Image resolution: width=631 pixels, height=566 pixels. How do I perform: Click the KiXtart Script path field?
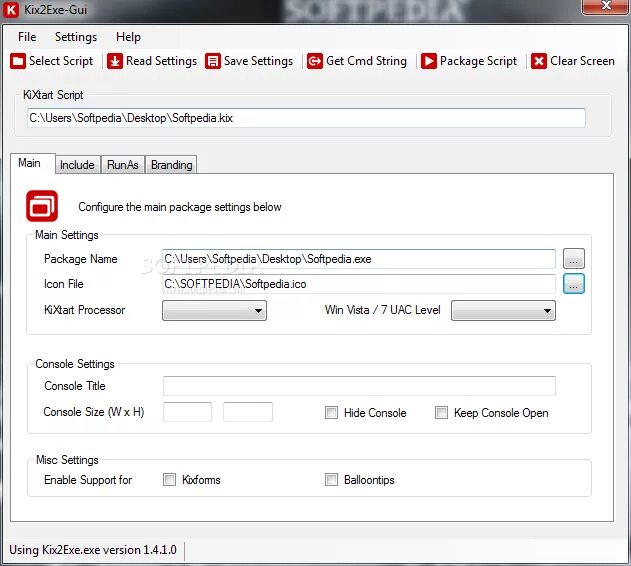click(306, 118)
